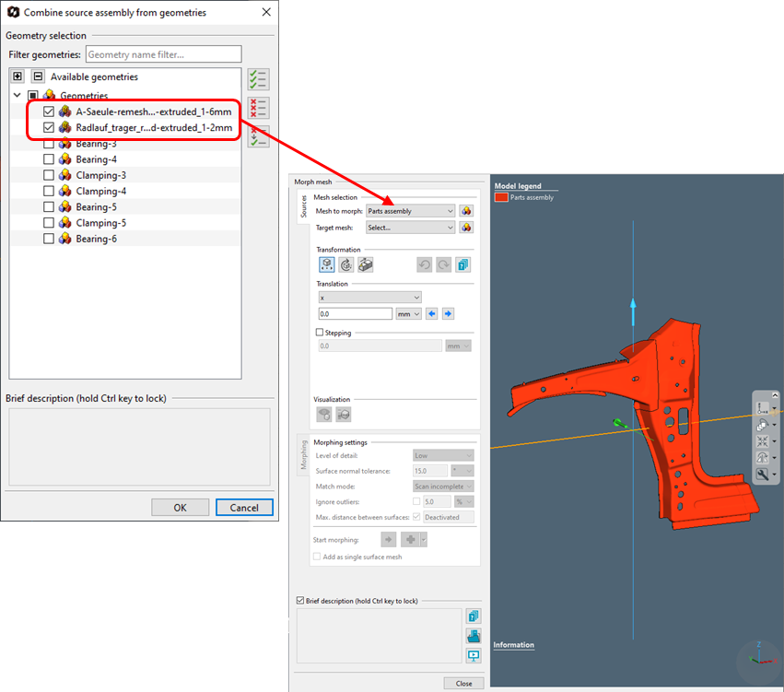Open help pages icon beside brief description
The image size is (784, 692).
[474, 616]
